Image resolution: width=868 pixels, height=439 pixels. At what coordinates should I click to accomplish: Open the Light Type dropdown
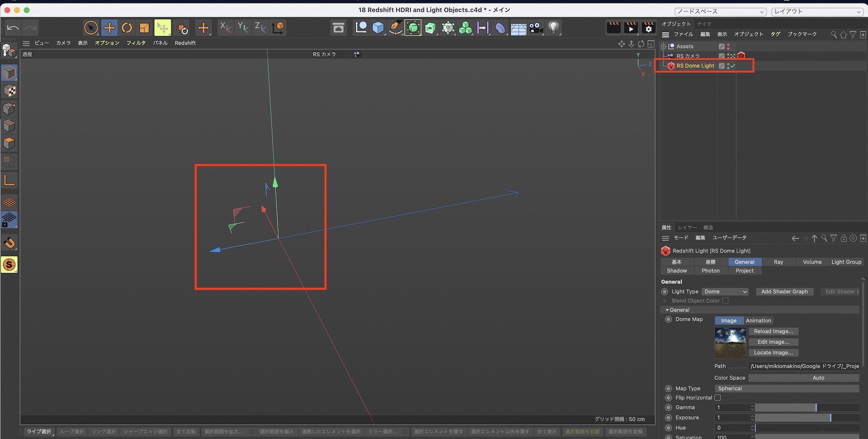(725, 292)
